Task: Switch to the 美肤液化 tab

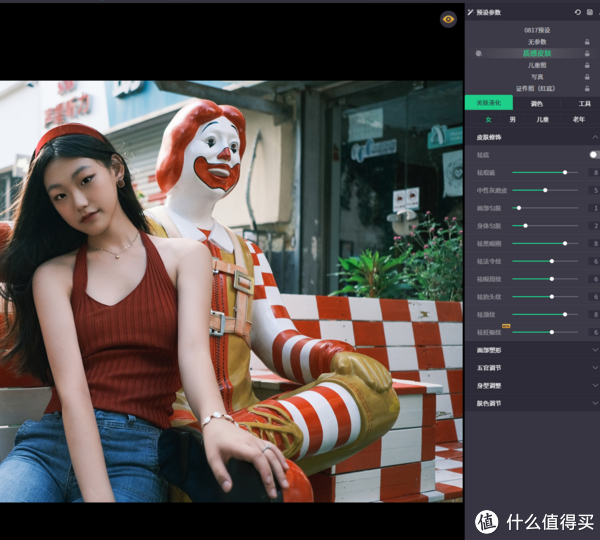Action: 489,103
